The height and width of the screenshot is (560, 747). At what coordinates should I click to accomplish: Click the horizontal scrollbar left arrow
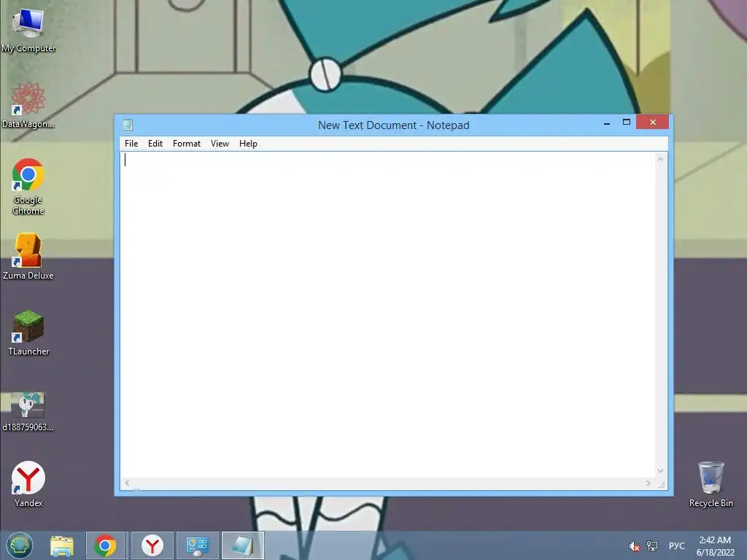coord(127,483)
